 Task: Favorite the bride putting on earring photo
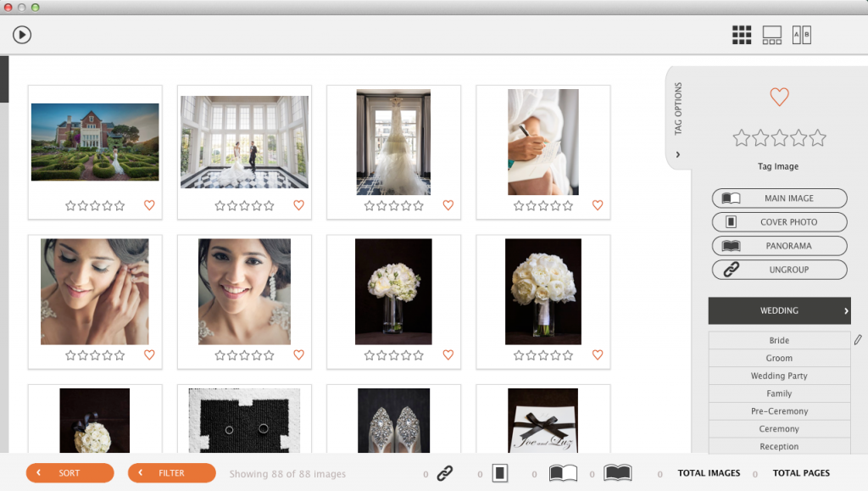pos(149,354)
